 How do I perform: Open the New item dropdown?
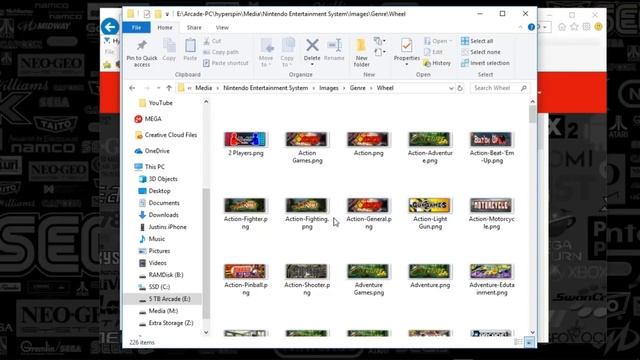pos(379,41)
